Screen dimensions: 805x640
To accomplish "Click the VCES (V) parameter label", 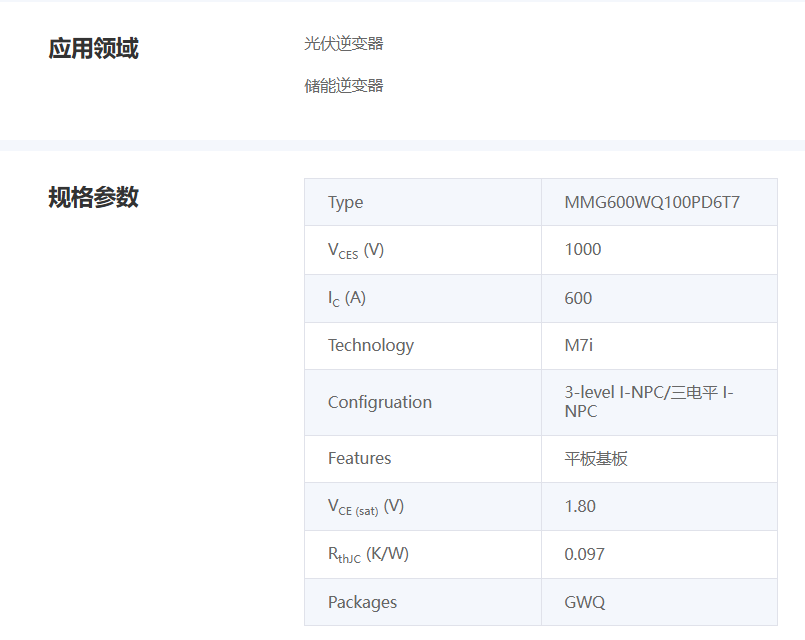I will coord(355,250).
